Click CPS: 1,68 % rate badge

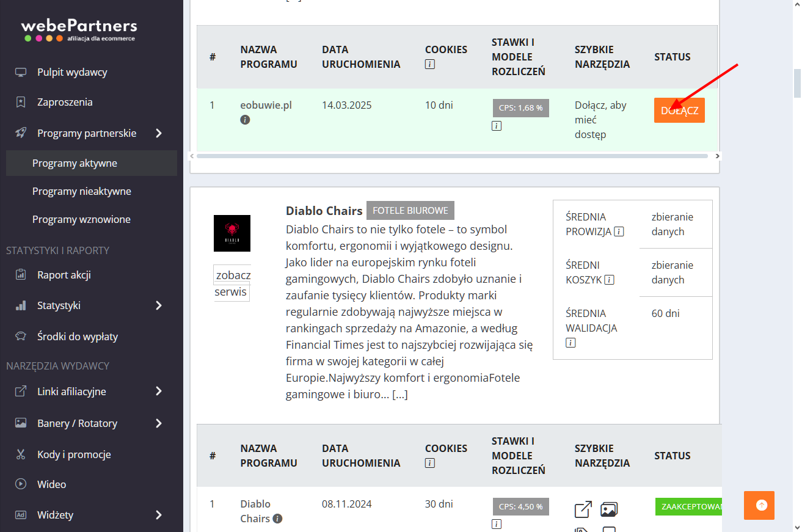click(521, 108)
